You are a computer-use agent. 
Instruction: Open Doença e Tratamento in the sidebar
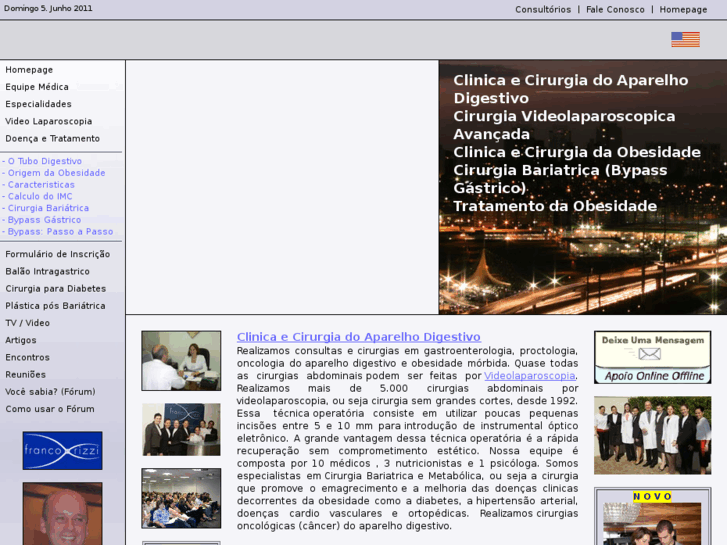point(52,138)
